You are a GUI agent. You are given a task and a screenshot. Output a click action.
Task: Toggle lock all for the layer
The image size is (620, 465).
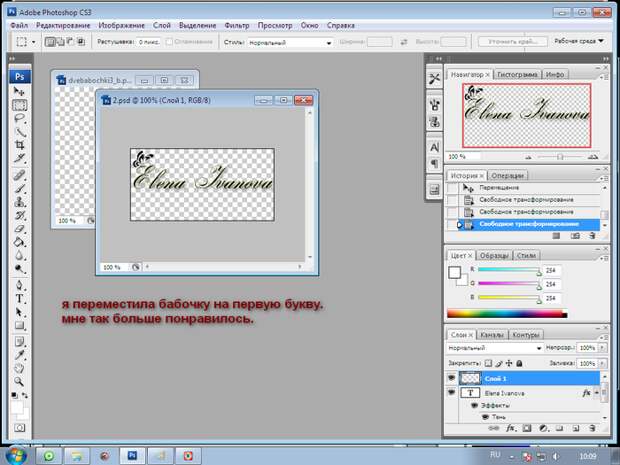point(519,363)
